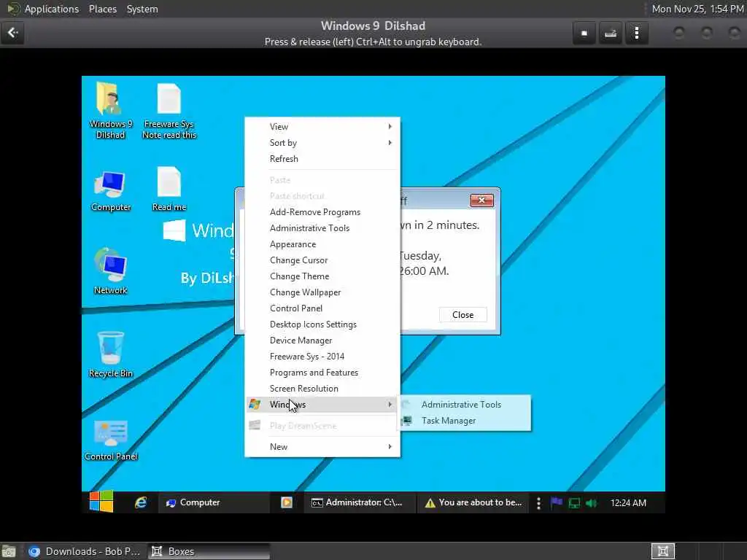Viewport: 747px width, 560px height.
Task: Open the 'You are about to be' taskbar item
Action: coord(473,502)
